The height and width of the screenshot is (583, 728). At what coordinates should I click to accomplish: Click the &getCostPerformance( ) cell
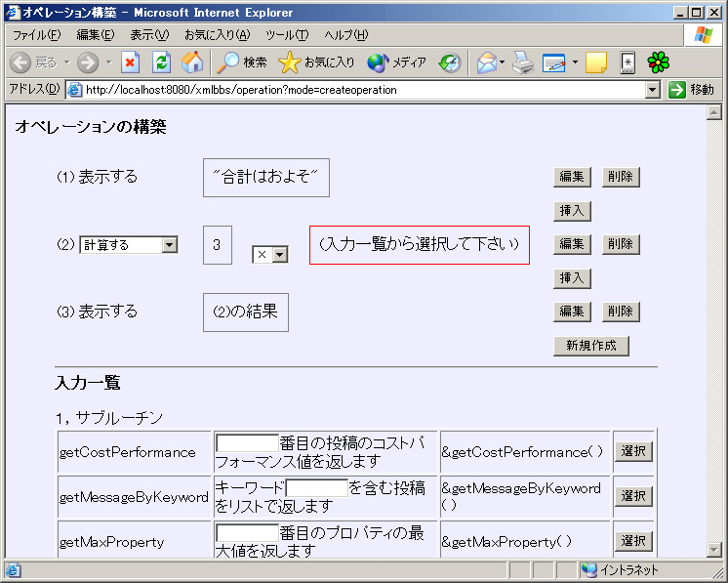[x=525, y=452]
